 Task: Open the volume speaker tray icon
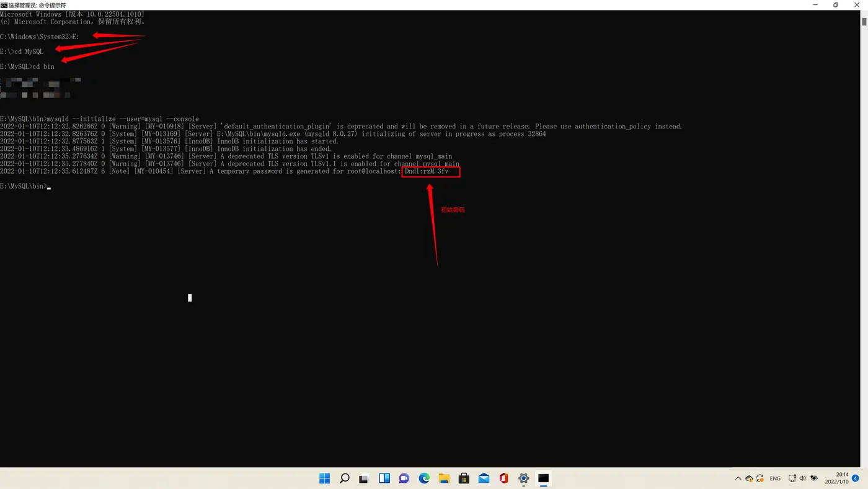[803, 478]
